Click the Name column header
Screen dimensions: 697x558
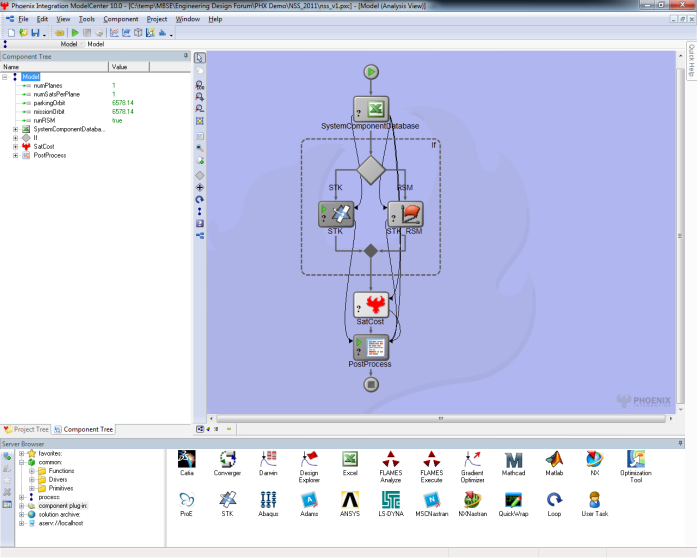click(54, 67)
